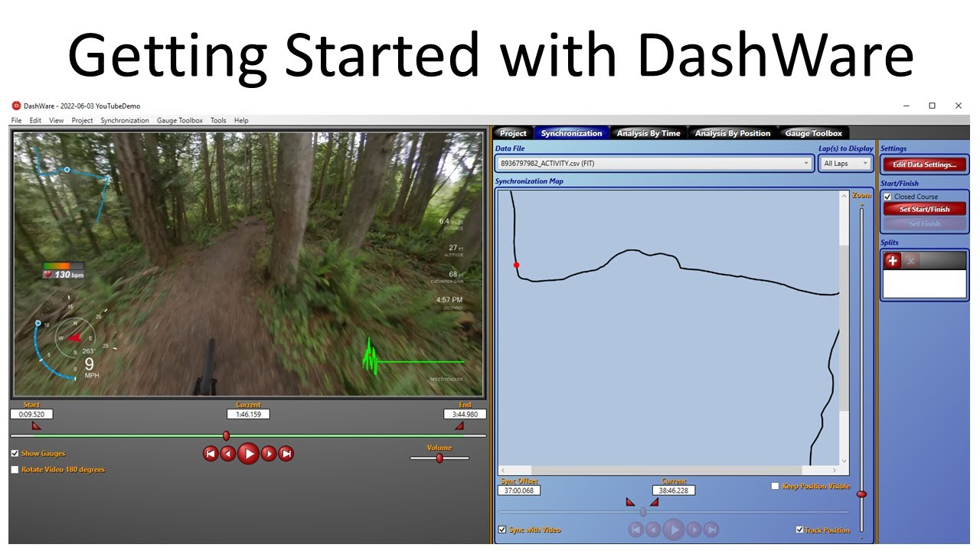Click the video preview frame
This screenshot has height=551, width=980.
tap(249, 264)
